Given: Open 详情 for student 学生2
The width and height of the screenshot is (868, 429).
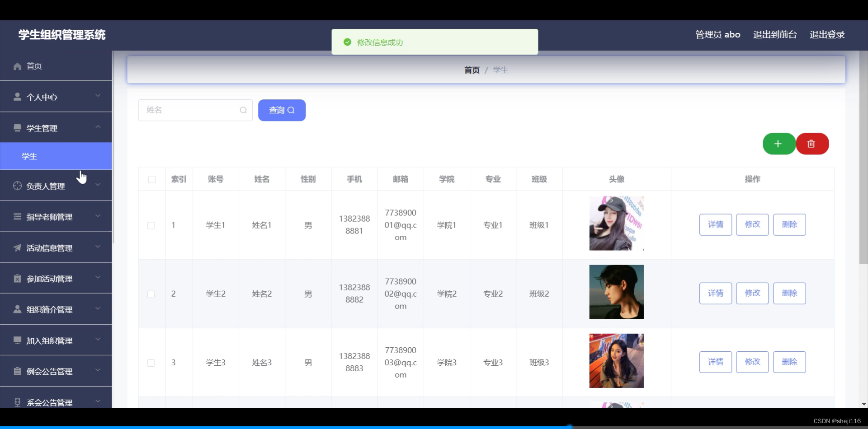Looking at the screenshot, I should (715, 293).
